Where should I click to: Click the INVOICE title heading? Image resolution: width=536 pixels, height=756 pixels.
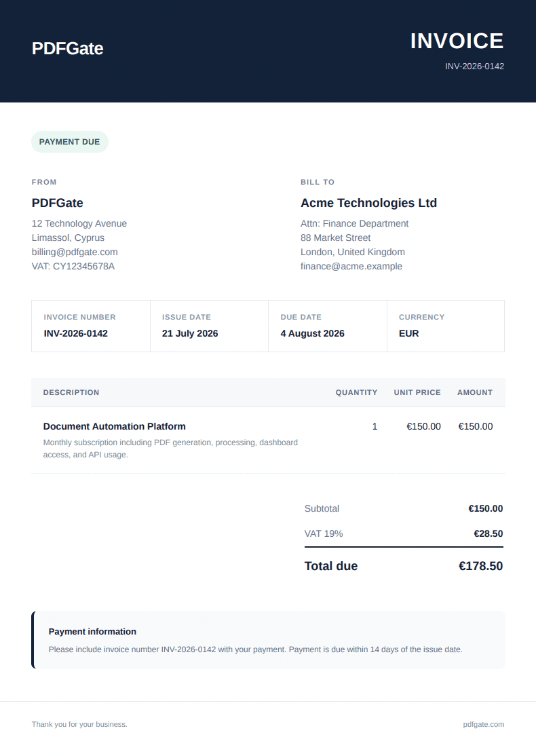click(x=457, y=41)
